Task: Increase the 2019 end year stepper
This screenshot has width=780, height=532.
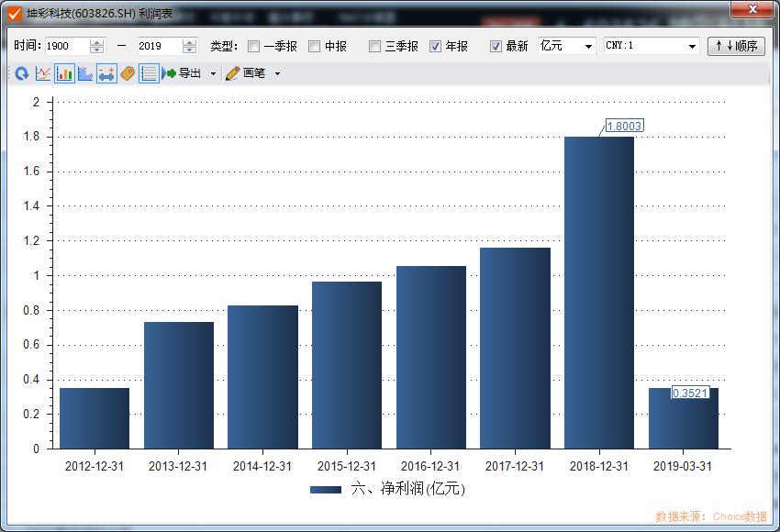Action: tap(189, 42)
